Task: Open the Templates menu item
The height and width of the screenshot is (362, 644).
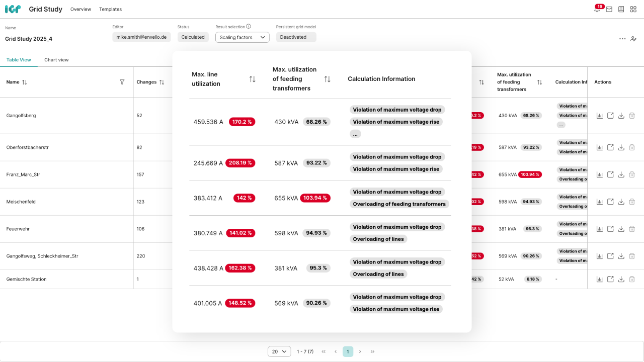Action: [110, 9]
